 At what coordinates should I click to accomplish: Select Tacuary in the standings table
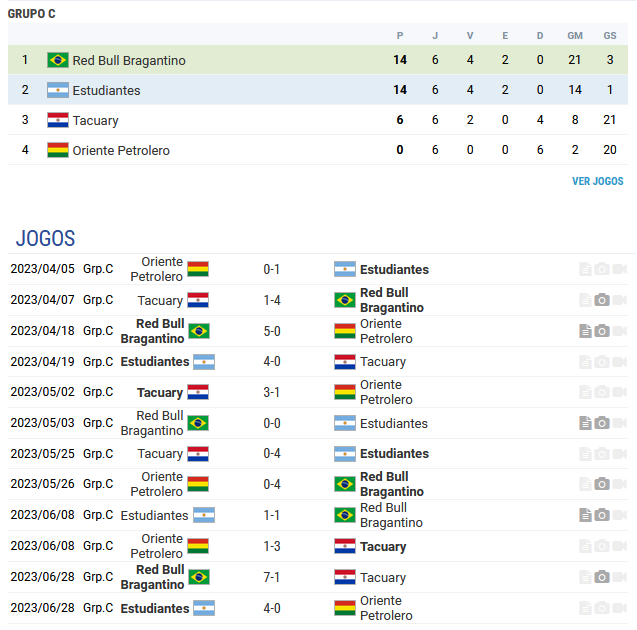pos(95,120)
